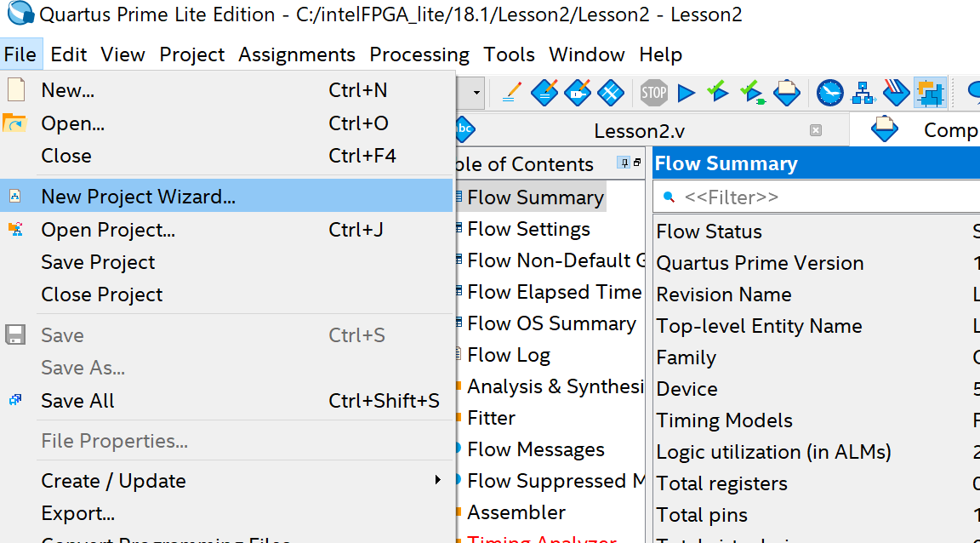Switch to the Lesson2.v tab
Viewport: 980px width, 543px height.
(639, 130)
